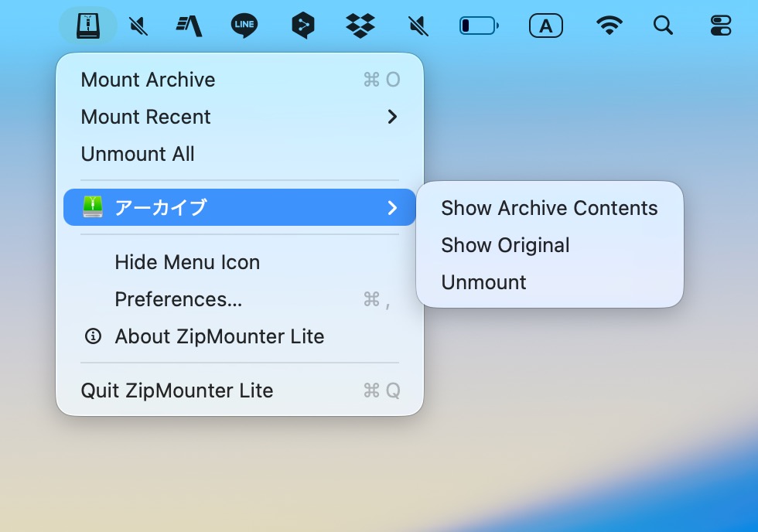This screenshot has width=758, height=532.
Task: Open the LINE menu bar icon
Action: [x=244, y=26]
